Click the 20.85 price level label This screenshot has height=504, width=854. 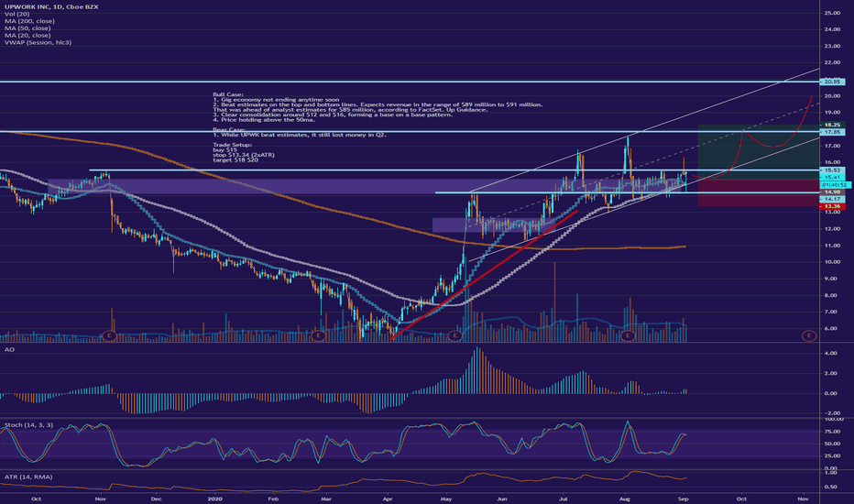point(832,82)
